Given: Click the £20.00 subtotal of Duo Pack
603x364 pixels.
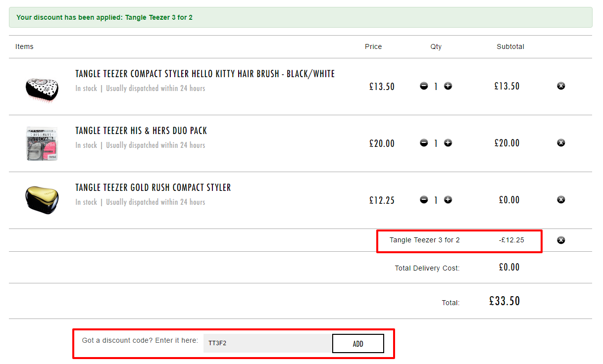Looking at the screenshot, I should coord(507,143).
